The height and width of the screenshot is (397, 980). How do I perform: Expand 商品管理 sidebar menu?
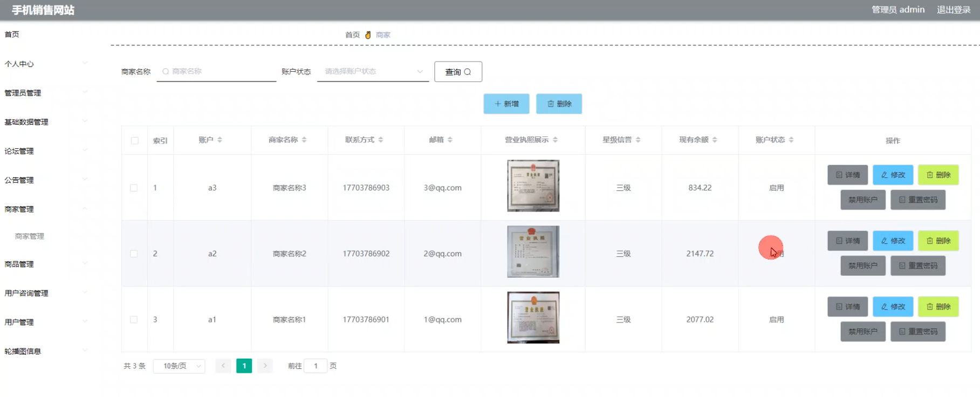pyautogui.click(x=45, y=264)
